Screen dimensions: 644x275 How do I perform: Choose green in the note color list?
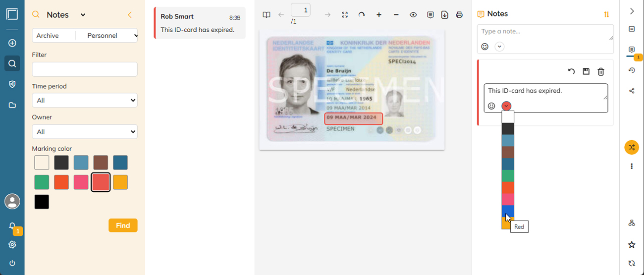click(508, 176)
